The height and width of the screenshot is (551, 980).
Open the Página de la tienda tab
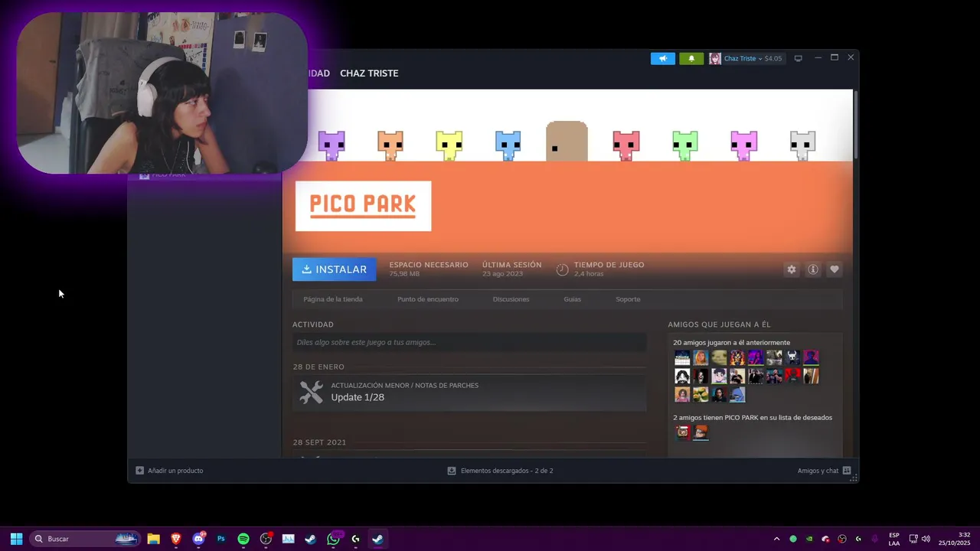click(333, 299)
